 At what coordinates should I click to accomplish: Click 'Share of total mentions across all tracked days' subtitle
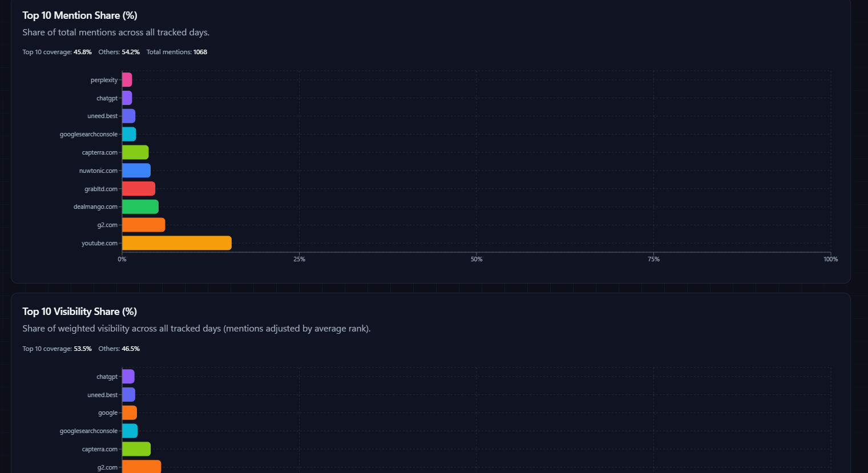point(116,33)
